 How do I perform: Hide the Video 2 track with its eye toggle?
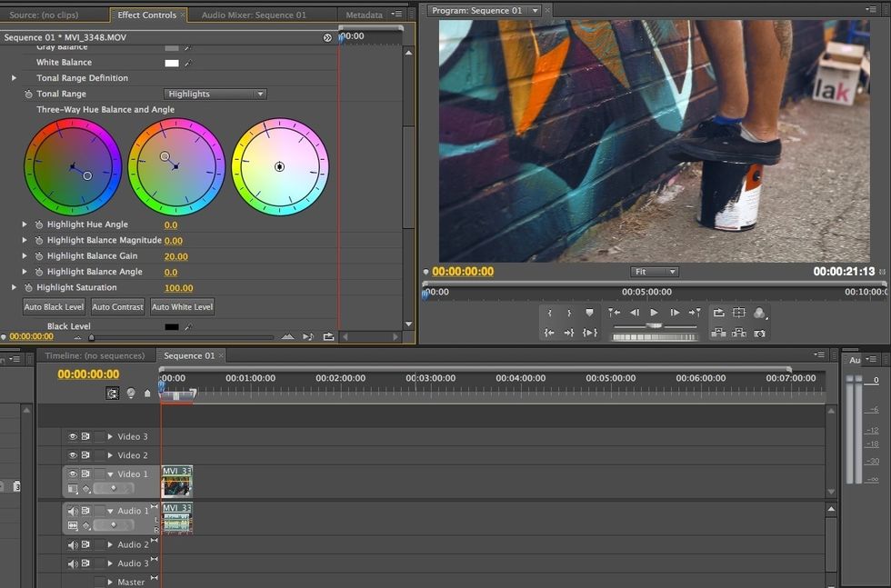coord(72,454)
